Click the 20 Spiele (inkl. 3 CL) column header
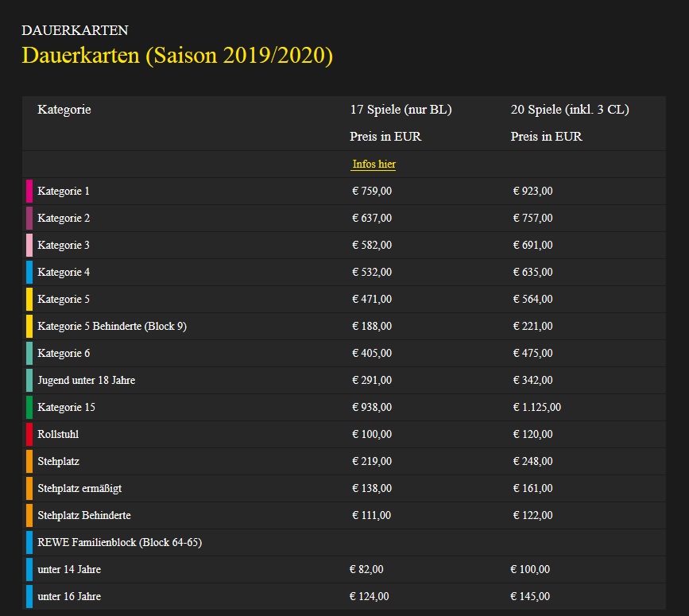Screen dimensions: 689x616 click(x=570, y=110)
